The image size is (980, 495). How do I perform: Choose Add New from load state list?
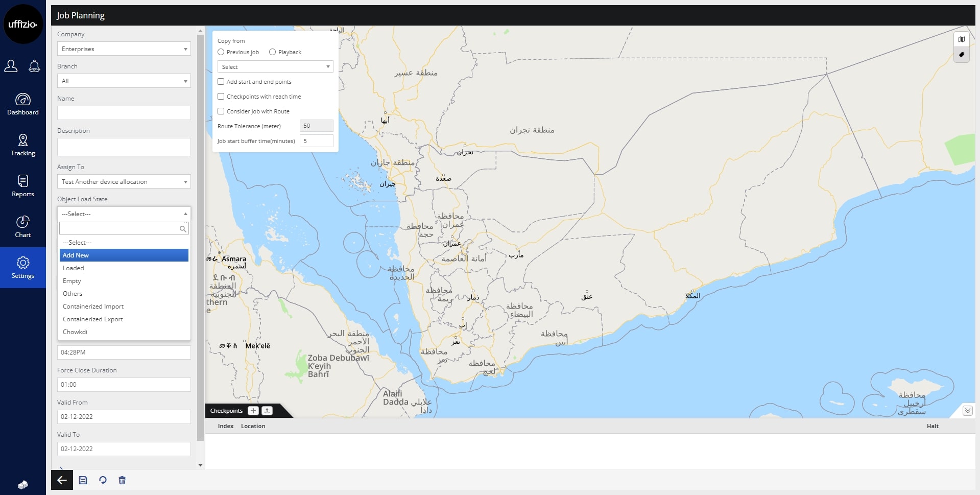tap(124, 255)
